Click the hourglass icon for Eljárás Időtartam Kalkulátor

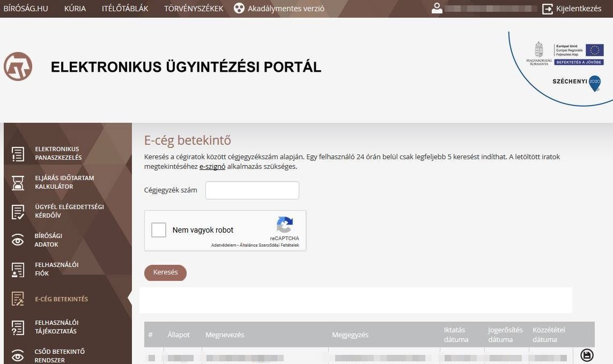tap(18, 183)
